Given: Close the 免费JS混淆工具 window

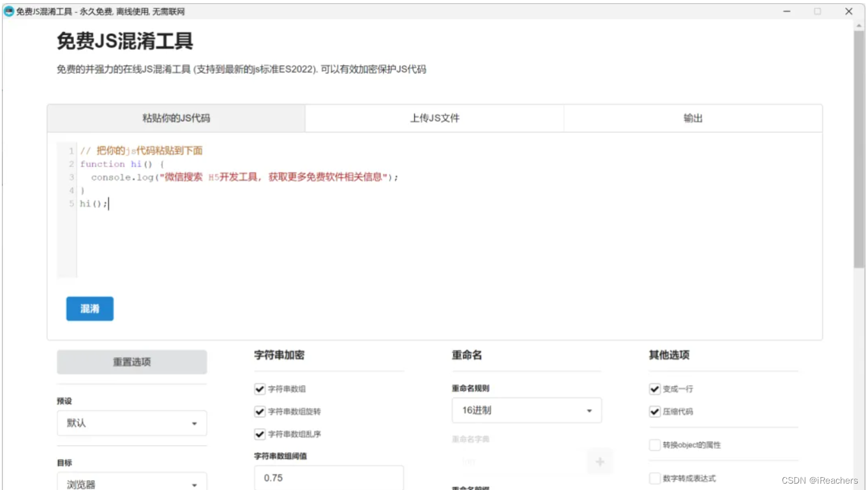Looking at the screenshot, I should (x=849, y=11).
